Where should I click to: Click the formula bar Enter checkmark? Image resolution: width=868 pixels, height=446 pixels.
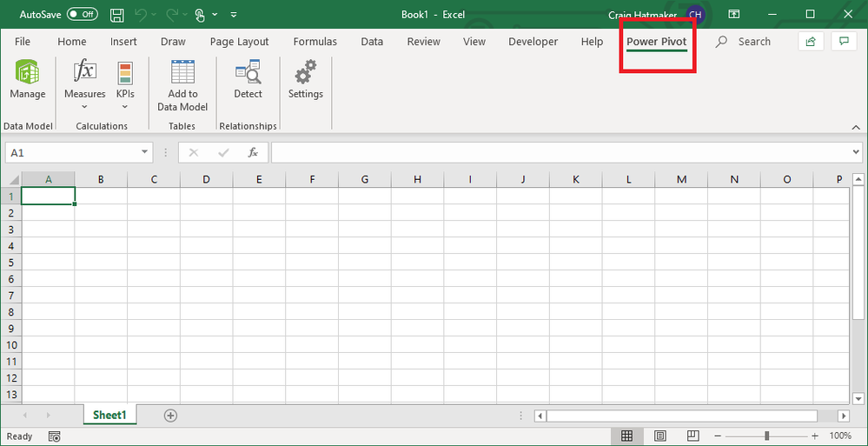coord(223,152)
